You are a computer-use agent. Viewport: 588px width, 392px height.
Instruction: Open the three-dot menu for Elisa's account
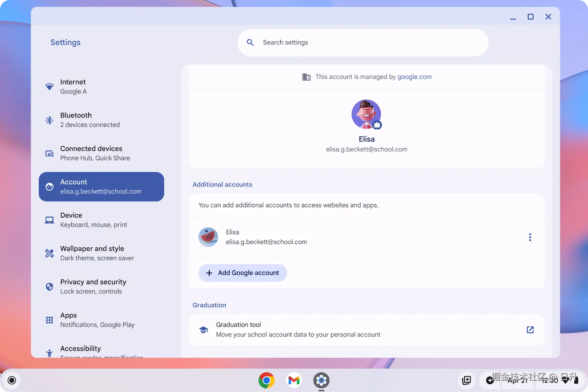530,237
